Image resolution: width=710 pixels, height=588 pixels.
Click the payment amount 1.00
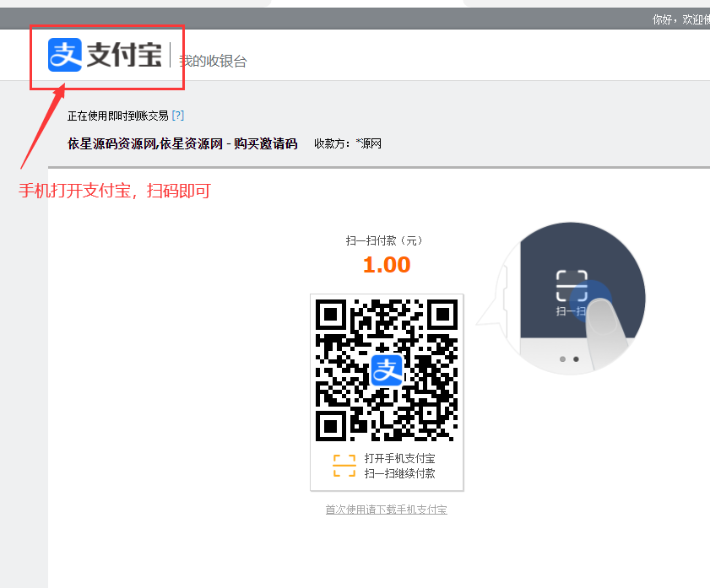(387, 265)
